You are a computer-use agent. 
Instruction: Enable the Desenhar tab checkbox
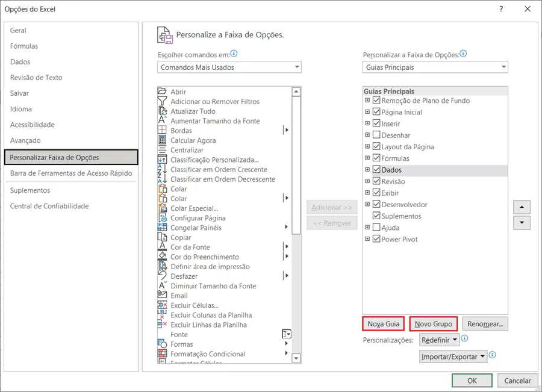click(x=376, y=135)
